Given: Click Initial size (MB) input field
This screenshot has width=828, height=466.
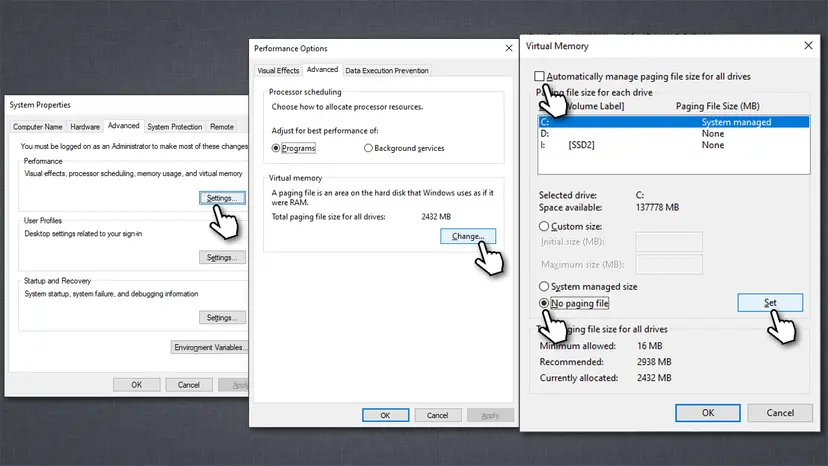Looking at the screenshot, I should 669,241.
